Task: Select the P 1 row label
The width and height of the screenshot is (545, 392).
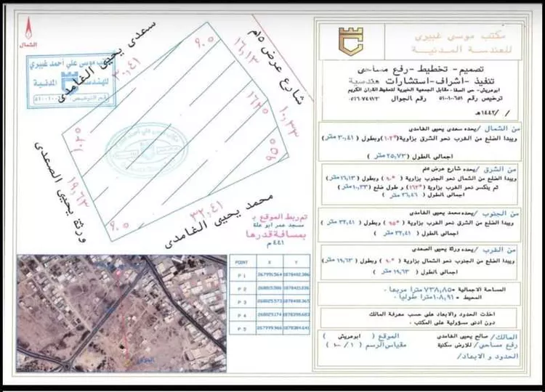Action: [242, 276]
